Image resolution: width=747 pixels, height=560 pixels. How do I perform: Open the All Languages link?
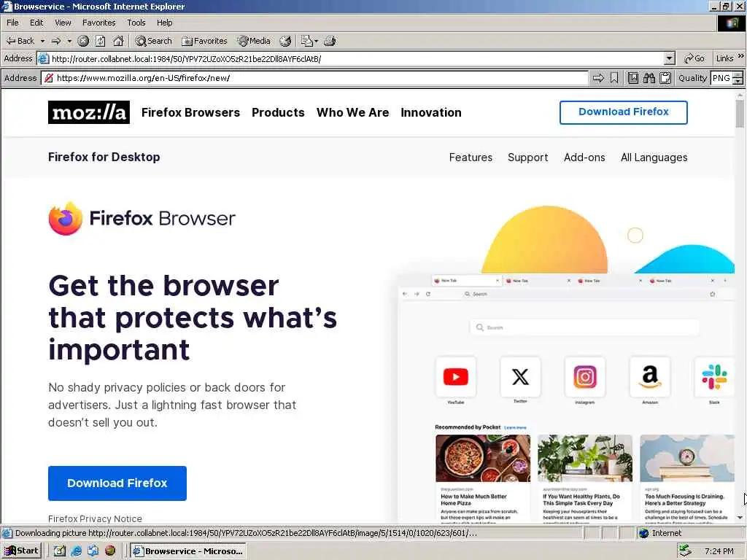click(654, 157)
